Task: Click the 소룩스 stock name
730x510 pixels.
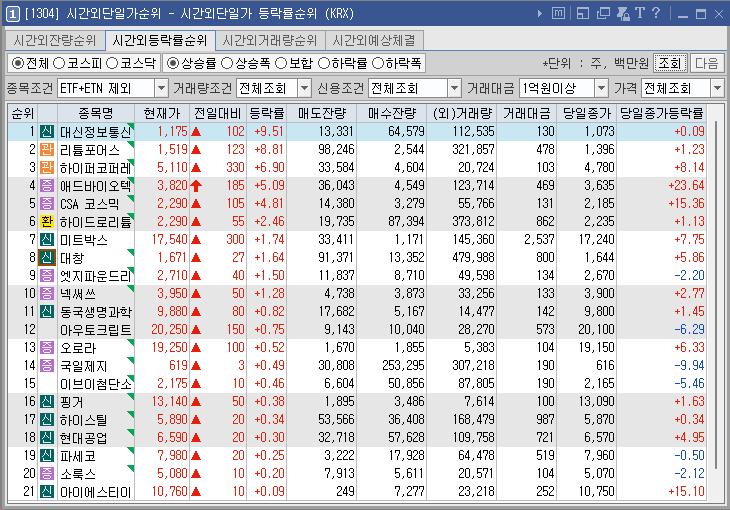Action: pyautogui.click(x=78, y=474)
